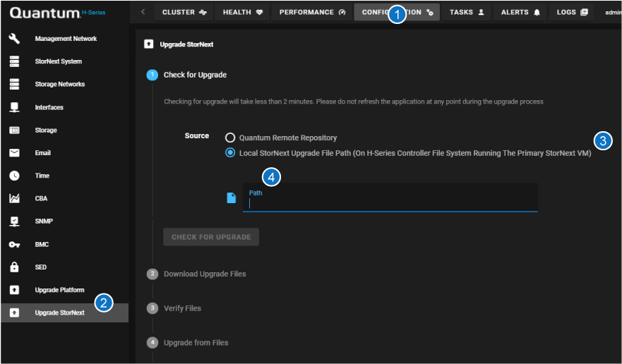
Task: Focus the Path input field
Action: (390, 198)
